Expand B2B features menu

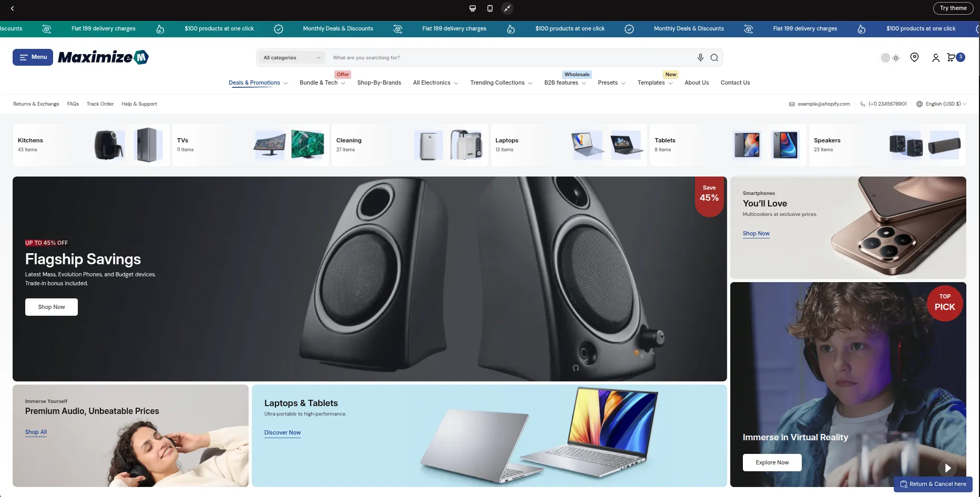click(x=565, y=83)
